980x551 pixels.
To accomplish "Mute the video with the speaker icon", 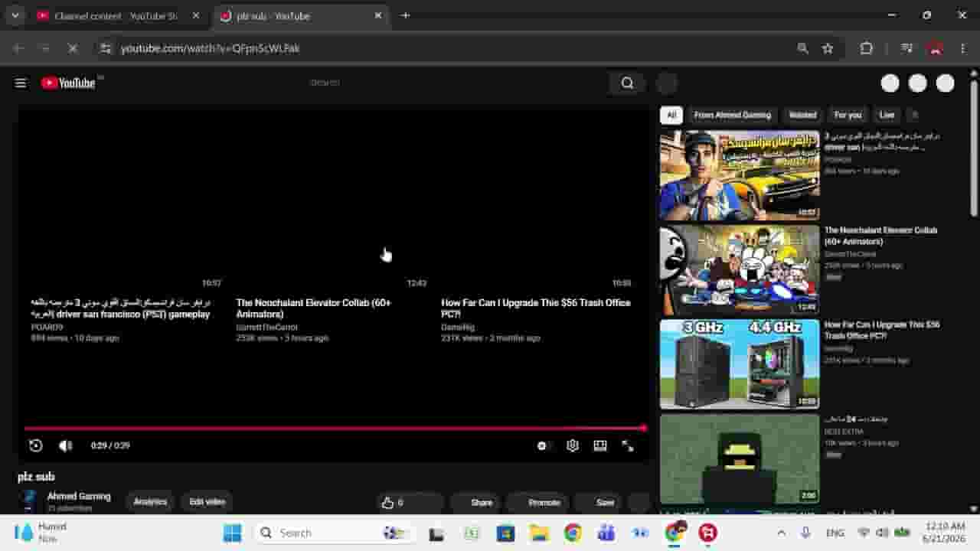I will click(66, 445).
